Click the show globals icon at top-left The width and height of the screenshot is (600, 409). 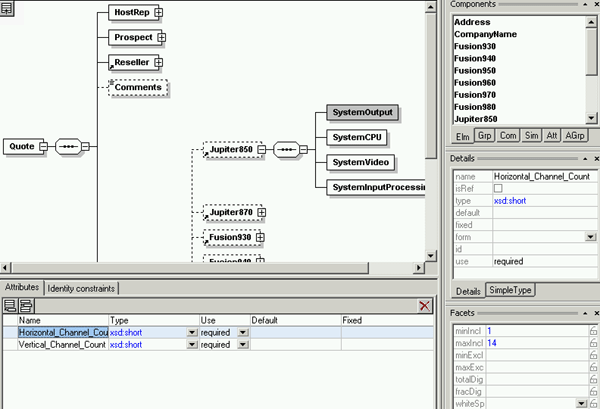pyautogui.click(x=7, y=8)
